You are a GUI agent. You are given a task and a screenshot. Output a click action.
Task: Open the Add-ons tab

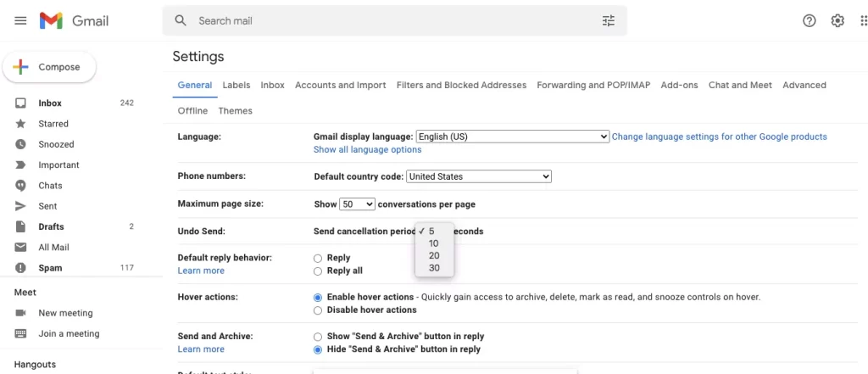(x=679, y=86)
